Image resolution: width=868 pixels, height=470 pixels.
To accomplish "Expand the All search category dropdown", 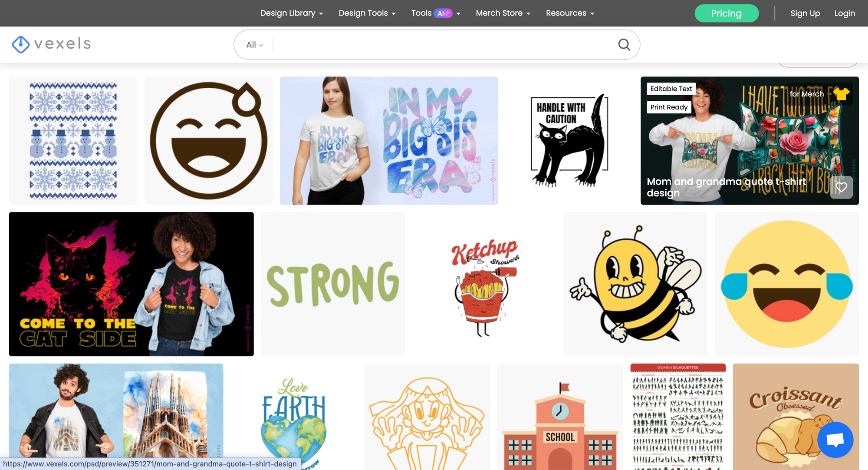I will tap(255, 45).
